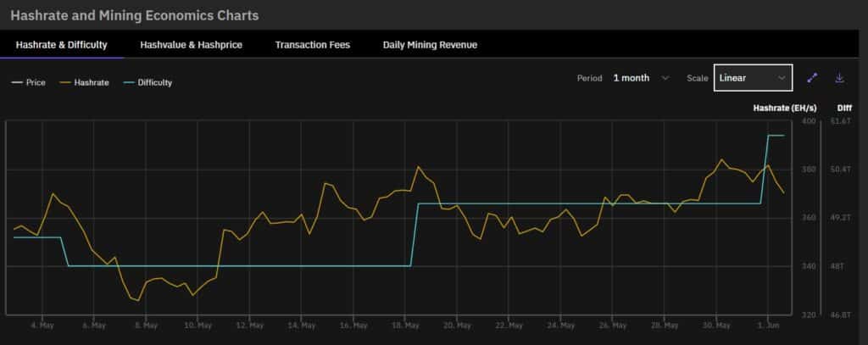Viewport: 868px width, 345px height.
Task: Click the 360 hashrate axis value
Action: 809,218
